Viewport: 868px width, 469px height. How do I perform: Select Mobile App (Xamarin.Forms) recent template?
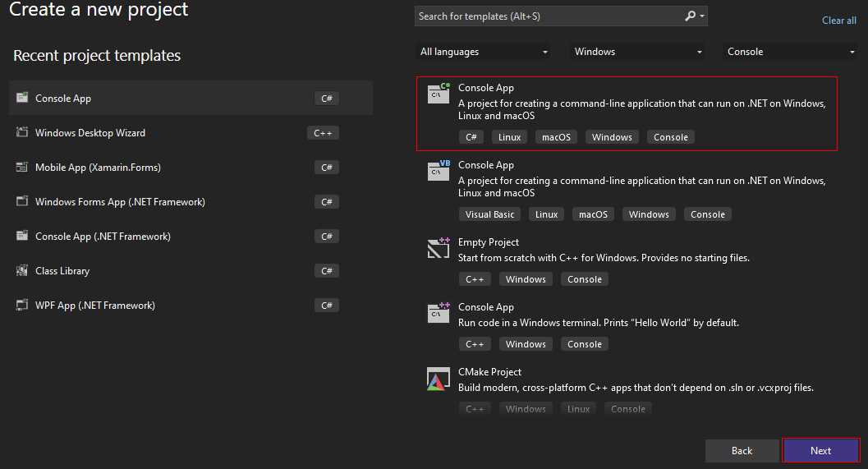tap(191, 168)
